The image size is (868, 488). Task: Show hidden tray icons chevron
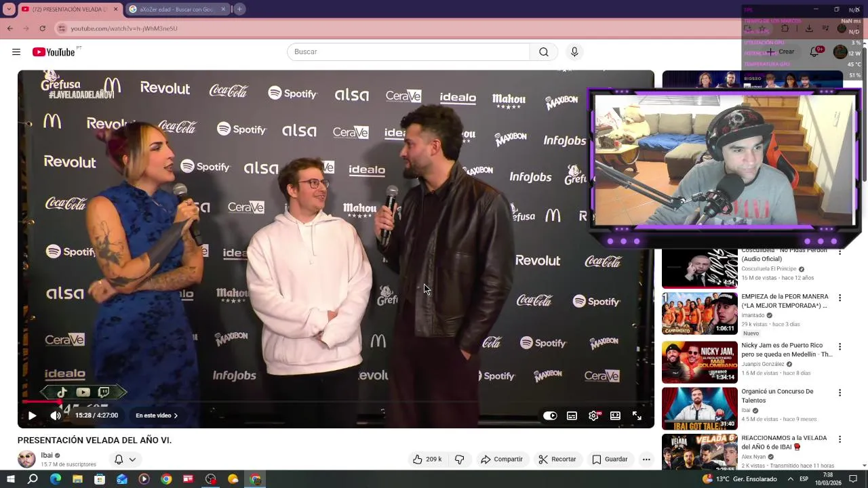click(790, 479)
